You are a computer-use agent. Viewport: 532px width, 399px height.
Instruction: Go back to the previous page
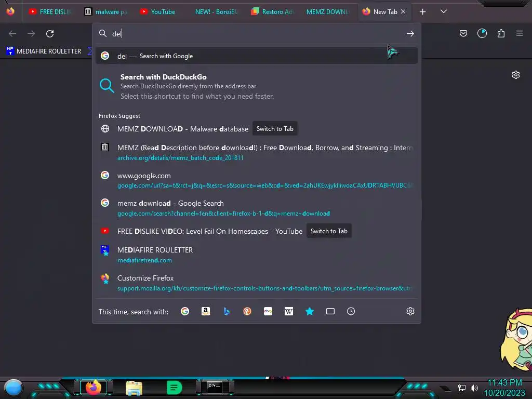pyautogui.click(x=12, y=34)
